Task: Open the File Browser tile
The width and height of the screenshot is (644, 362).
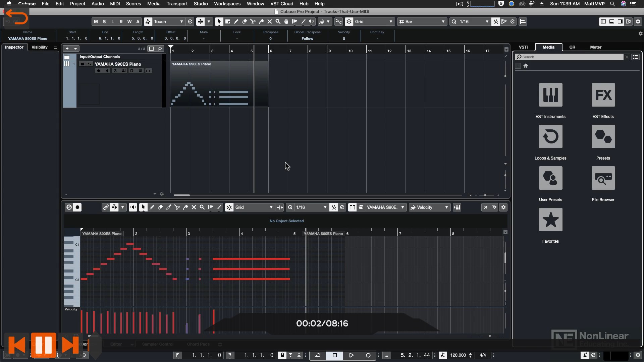Action: 603,178
